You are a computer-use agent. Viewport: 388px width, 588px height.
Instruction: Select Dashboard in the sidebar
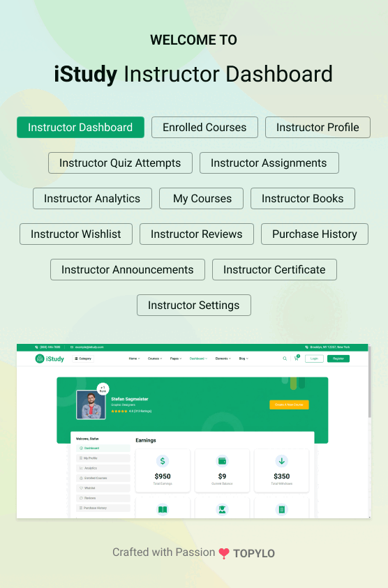(103, 448)
